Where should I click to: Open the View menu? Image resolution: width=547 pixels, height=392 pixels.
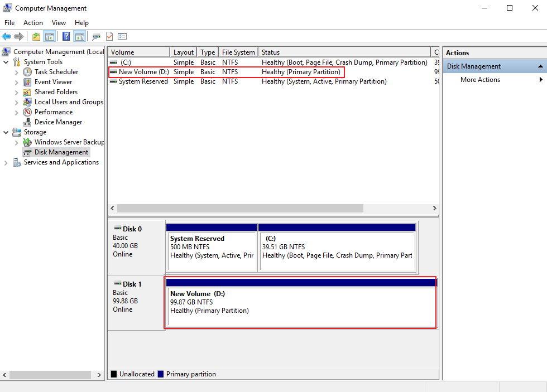point(59,23)
